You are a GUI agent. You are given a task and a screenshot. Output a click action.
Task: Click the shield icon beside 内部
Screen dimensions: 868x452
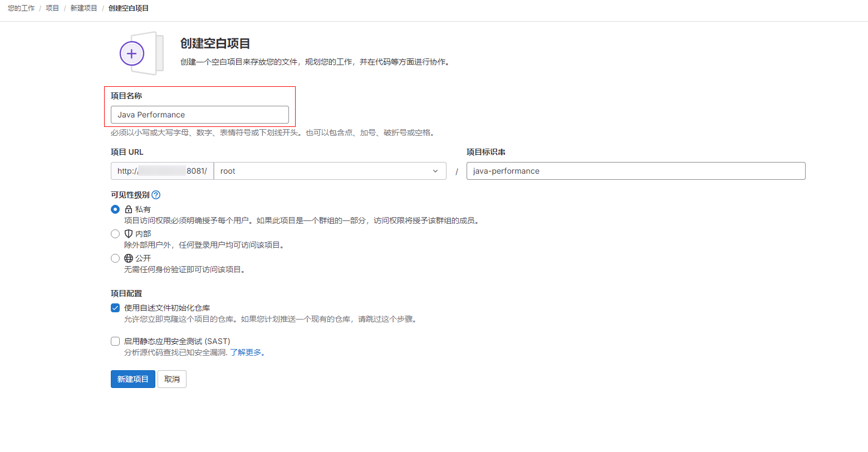pos(129,234)
